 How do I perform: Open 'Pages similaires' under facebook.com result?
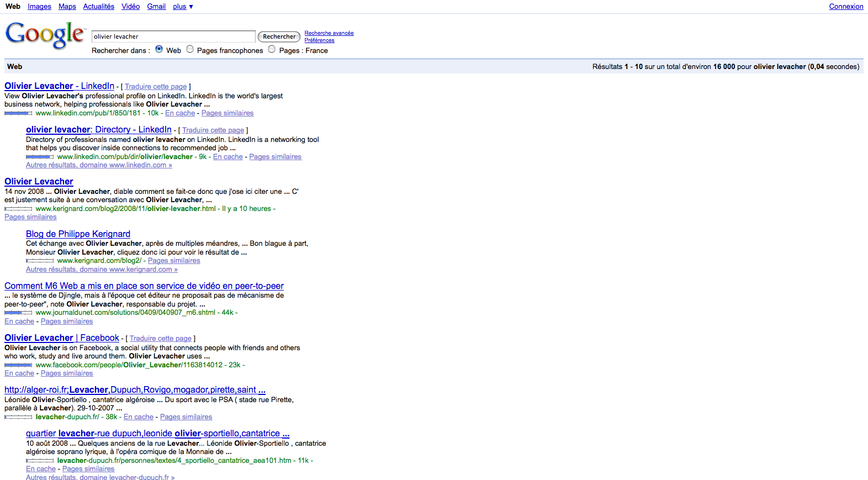click(67, 373)
